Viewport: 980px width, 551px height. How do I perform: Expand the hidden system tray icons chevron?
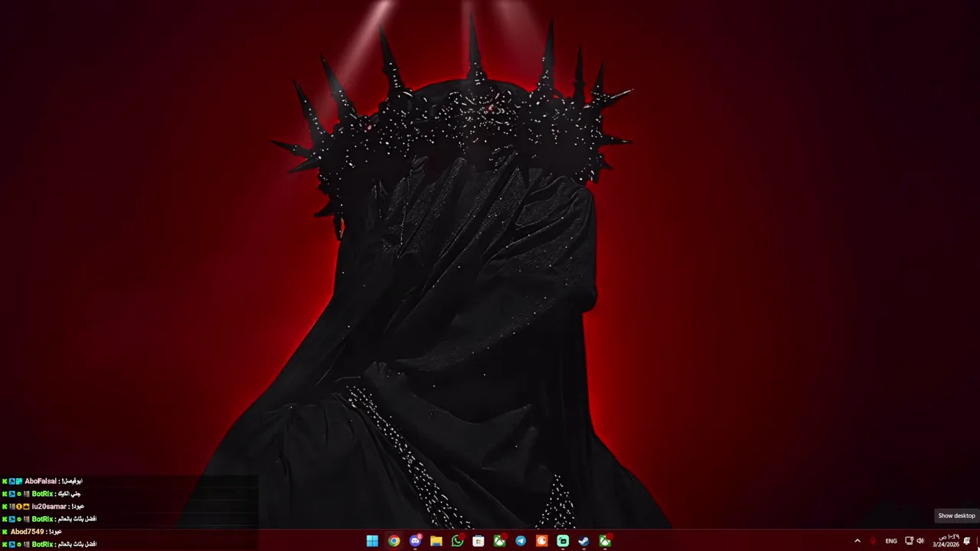tap(857, 541)
